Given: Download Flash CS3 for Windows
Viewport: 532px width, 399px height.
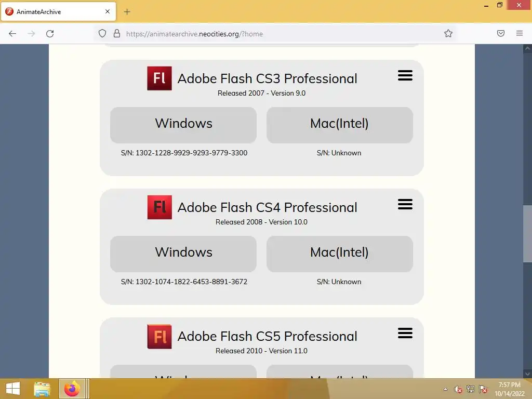Looking at the screenshot, I should pyautogui.click(x=183, y=125).
